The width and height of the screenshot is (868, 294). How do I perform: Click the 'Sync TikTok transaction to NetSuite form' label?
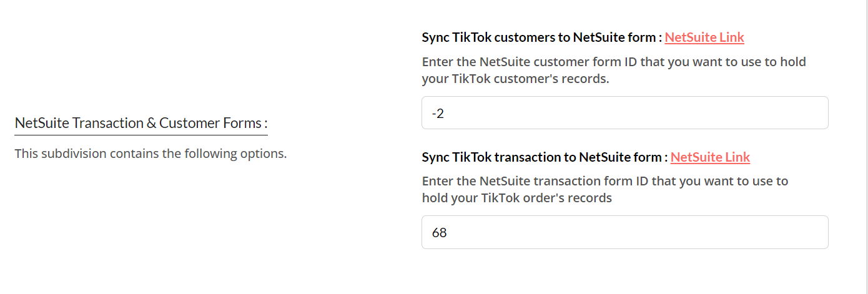tap(544, 157)
